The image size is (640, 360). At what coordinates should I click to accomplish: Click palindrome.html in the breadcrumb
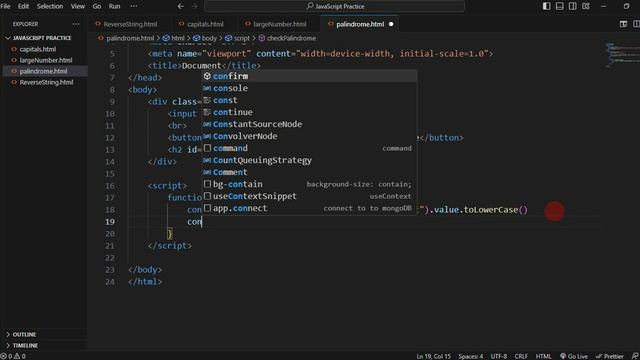(130, 38)
